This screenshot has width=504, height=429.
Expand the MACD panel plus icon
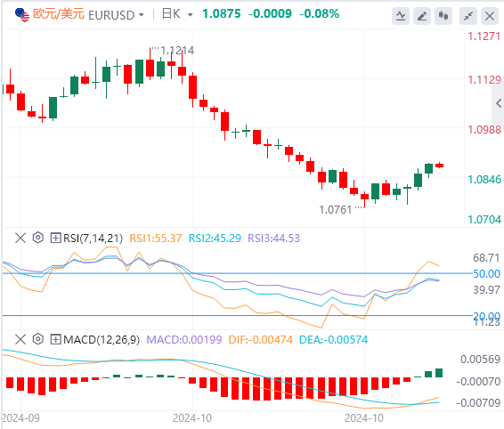(x=55, y=339)
